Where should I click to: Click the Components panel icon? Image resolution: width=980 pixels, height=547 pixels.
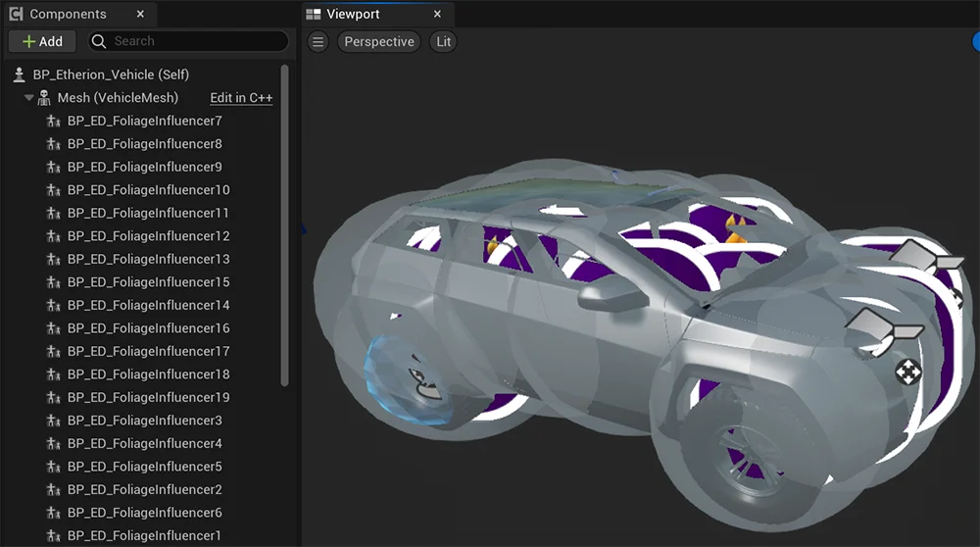[x=16, y=15]
